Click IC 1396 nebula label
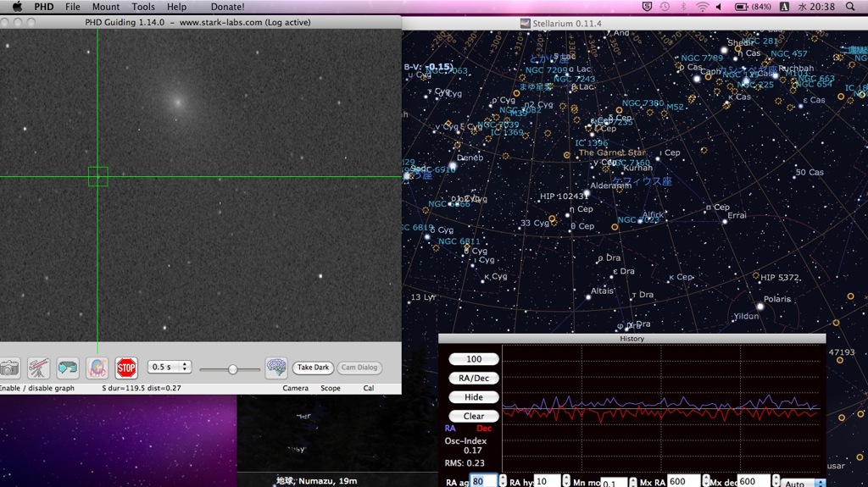 pos(591,143)
